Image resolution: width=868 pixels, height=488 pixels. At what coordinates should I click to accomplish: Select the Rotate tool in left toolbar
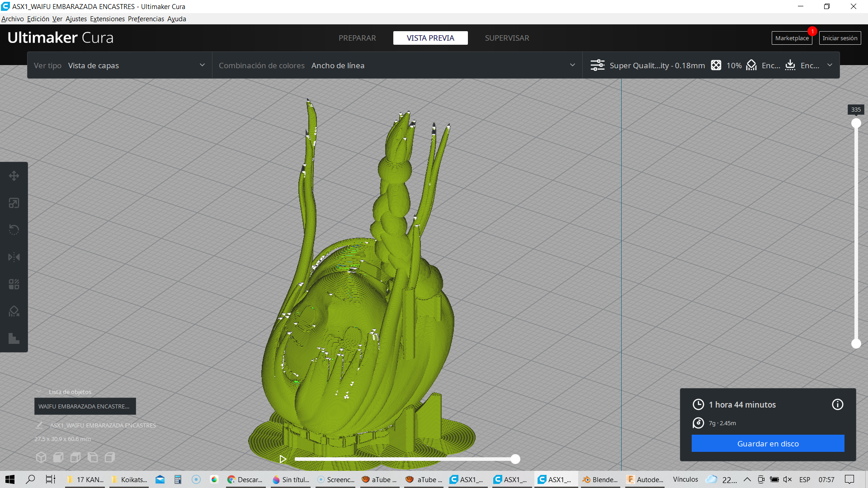tap(14, 230)
